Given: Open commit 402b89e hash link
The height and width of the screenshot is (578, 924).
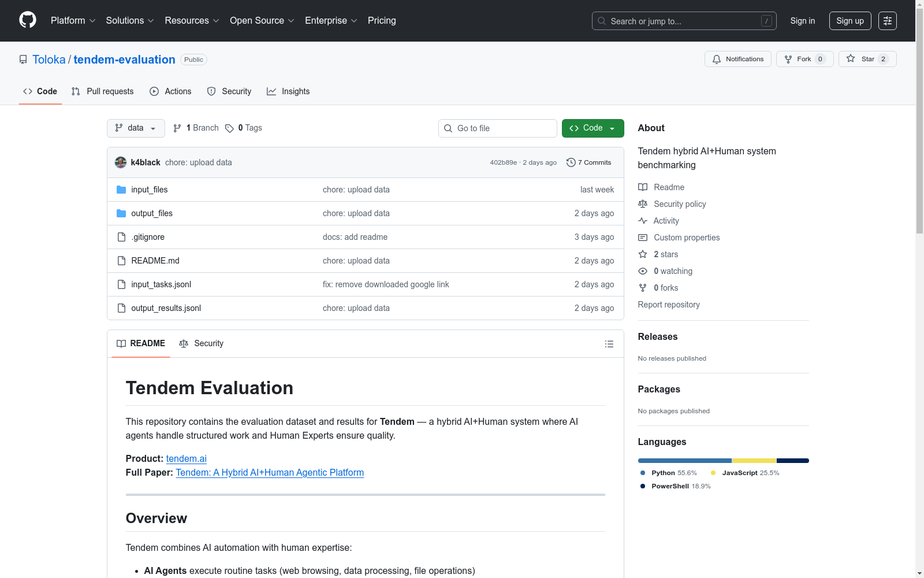Looking at the screenshot, I should coord(504,162).
